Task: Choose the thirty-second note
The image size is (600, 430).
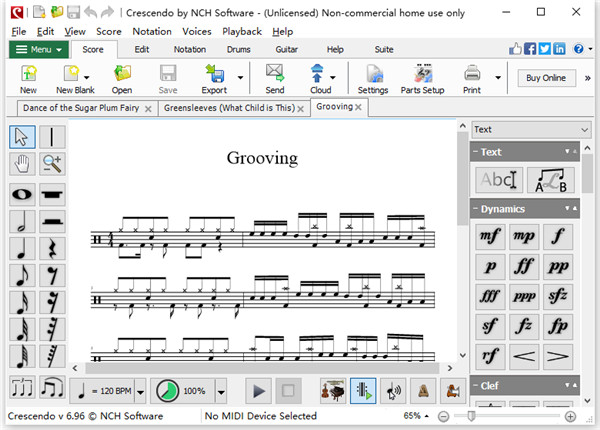Action: point(22,330)
